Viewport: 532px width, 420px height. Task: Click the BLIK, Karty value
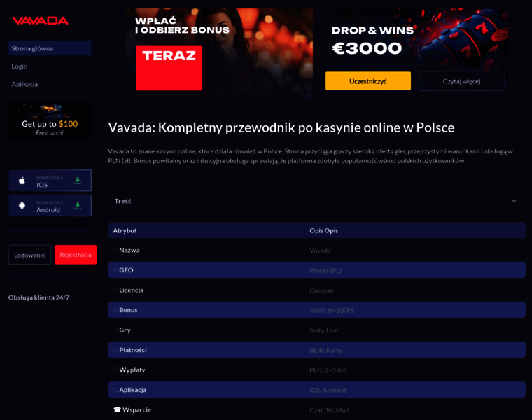(325, 351)
